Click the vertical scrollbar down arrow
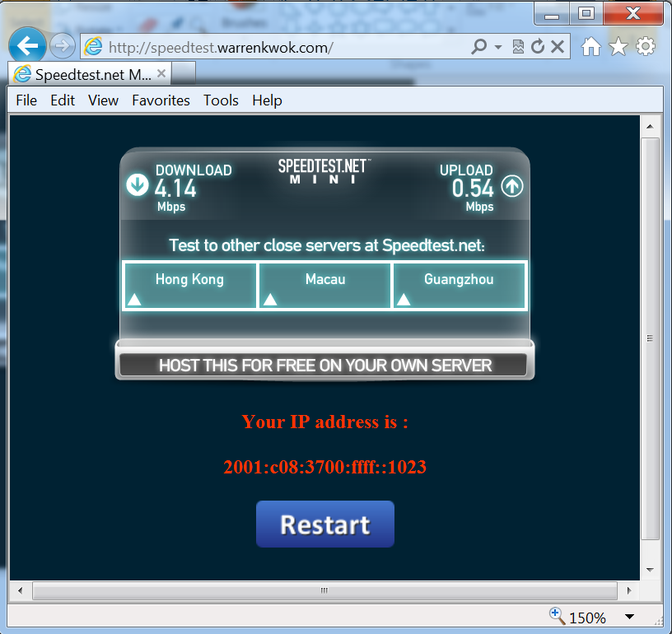 coord(650,570)
